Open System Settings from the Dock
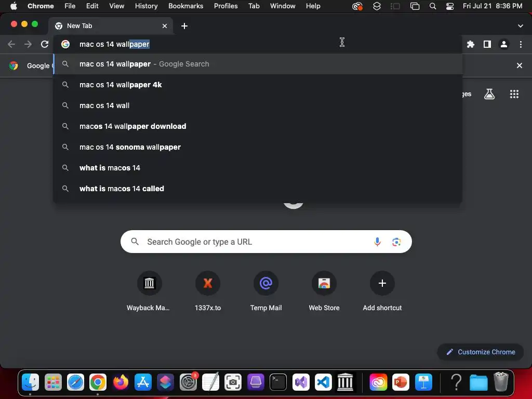Screen dimensions: 532x399 (x=188, y=382)
